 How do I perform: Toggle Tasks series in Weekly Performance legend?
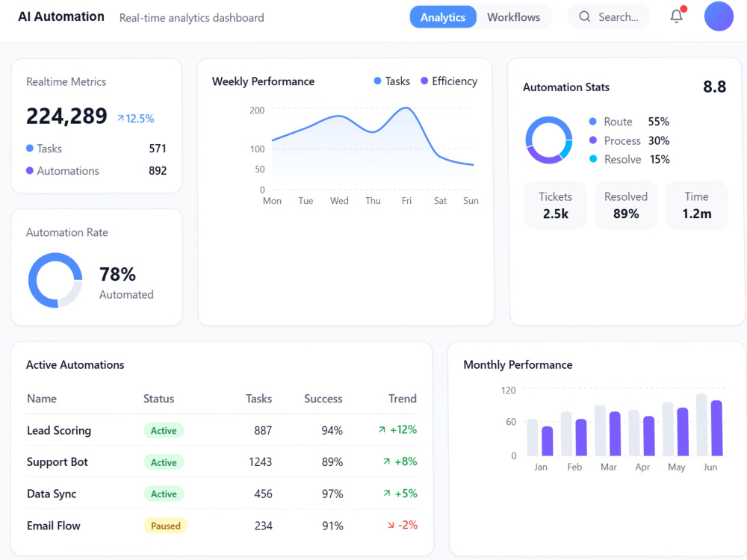[391, 81]
